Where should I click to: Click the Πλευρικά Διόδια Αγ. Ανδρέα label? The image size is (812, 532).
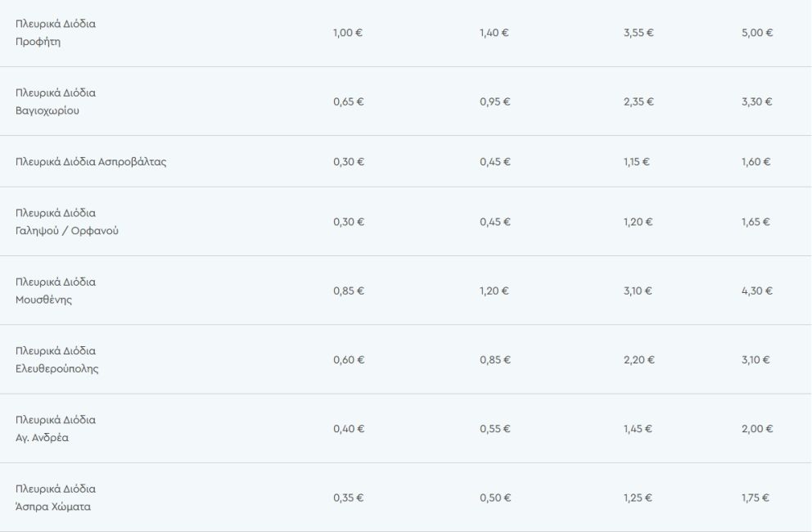click(56, 428)
